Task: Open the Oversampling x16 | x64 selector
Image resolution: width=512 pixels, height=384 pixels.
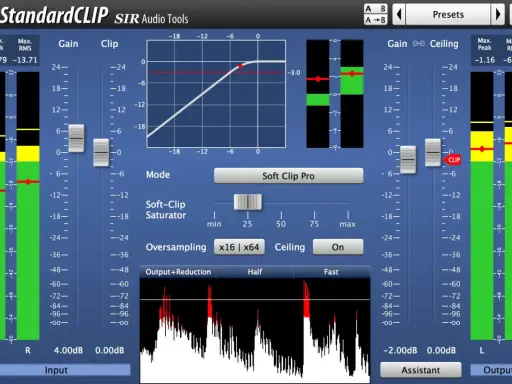Action: coord(239,247)
